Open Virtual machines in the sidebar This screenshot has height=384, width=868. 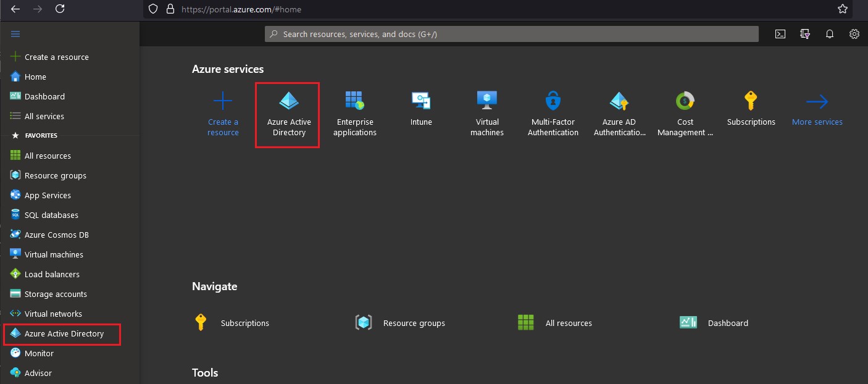pos(54,254)
